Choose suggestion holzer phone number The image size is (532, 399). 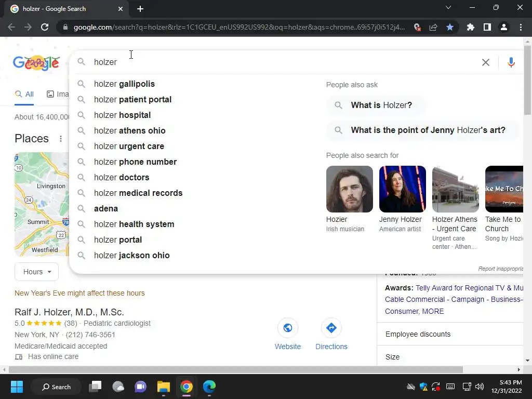click(x=135, y=162)
